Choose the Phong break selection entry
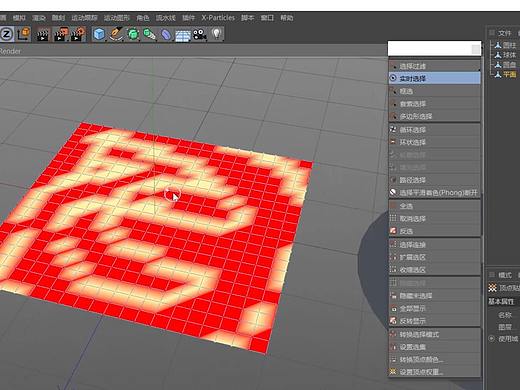The height and width of the screenshot is (390, 520). (x=435, y=193)
